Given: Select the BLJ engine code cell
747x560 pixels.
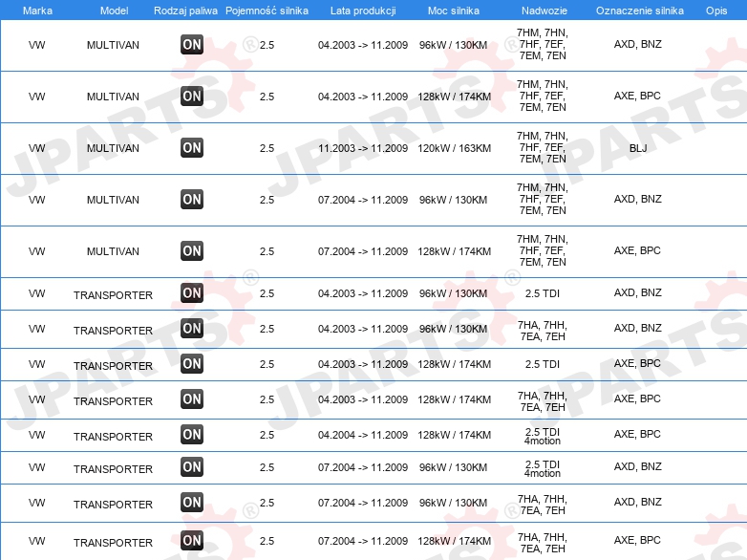Looking at the screenshot, I should point(638,148).
